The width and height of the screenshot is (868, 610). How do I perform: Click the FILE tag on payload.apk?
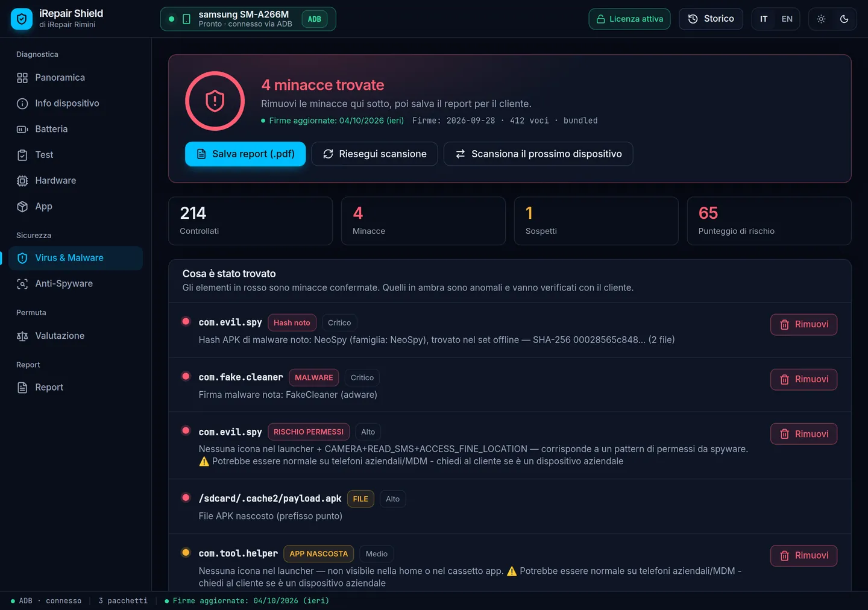[x=360, y=498]
